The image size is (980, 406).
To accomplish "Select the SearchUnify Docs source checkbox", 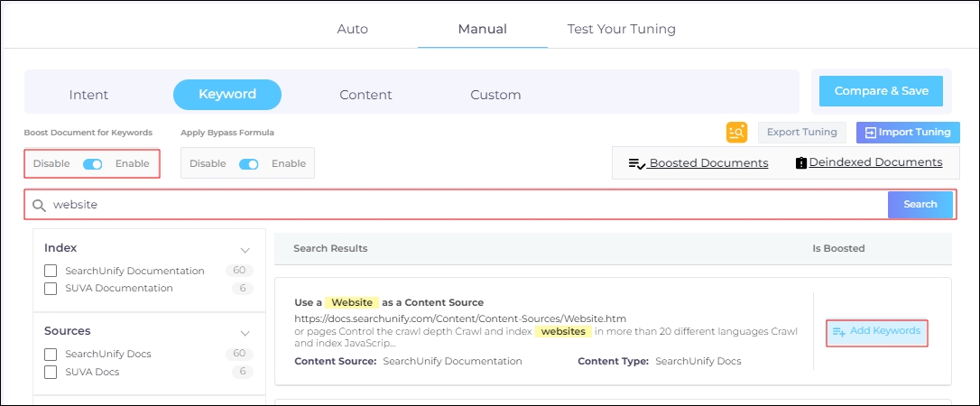I will [x=51, y=354].
